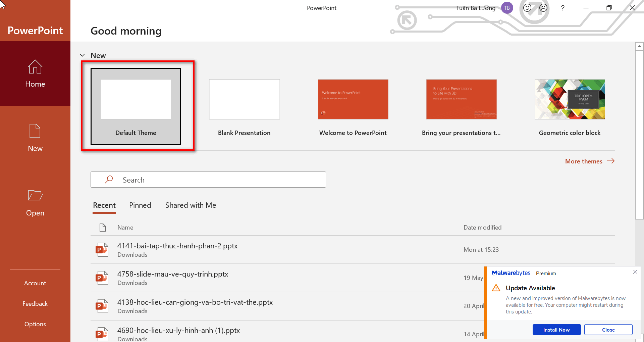Switch to the Shared with Me tab
Image resolution: width=644 pixels, height=342 pixels.
[x=191, y=205]
